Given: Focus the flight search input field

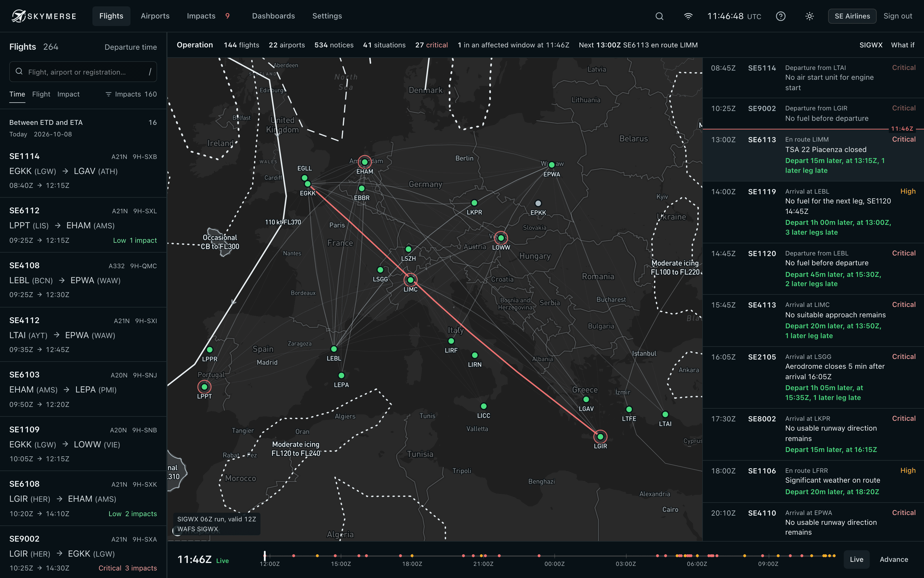Looking at the screenshot, I should coord(83,72).
